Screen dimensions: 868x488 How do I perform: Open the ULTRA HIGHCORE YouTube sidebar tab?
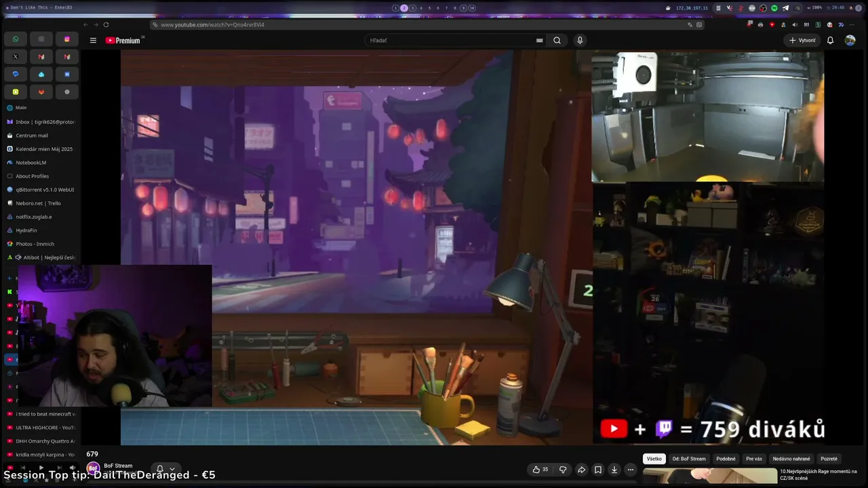click(41, 428)
